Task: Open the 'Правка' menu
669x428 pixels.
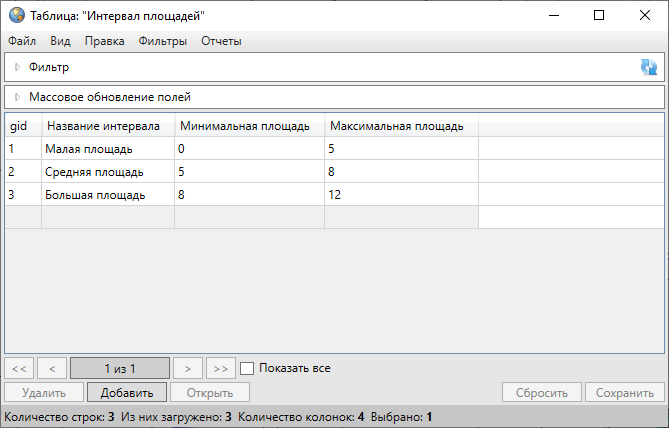Action: point(104,41)
